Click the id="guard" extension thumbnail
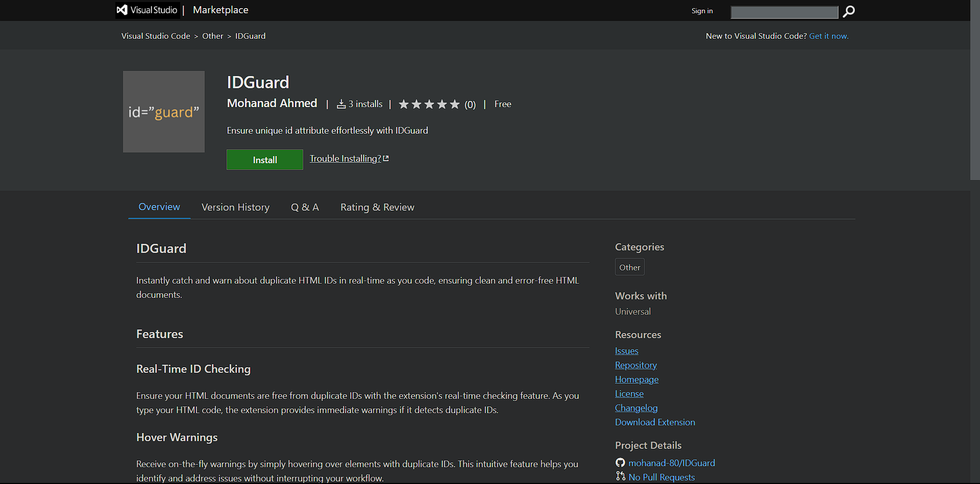The width and height of the screenshot is (980, 484). (x=163, y=111)
